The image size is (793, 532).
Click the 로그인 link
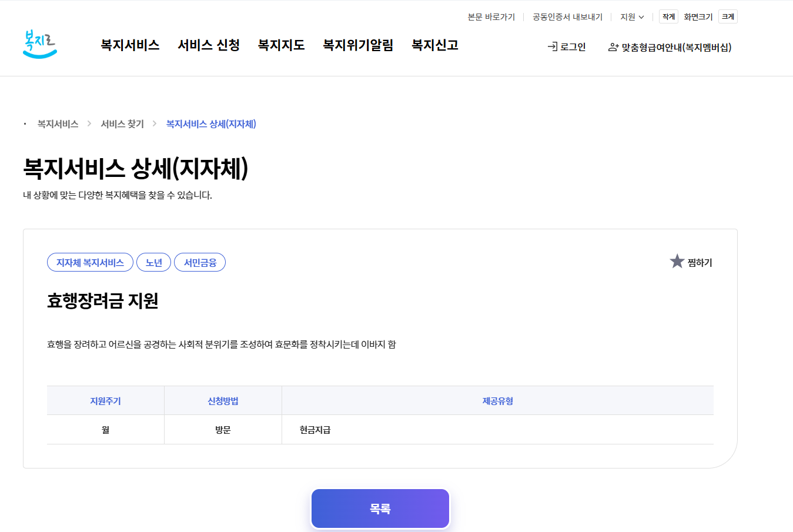[567, 47]
